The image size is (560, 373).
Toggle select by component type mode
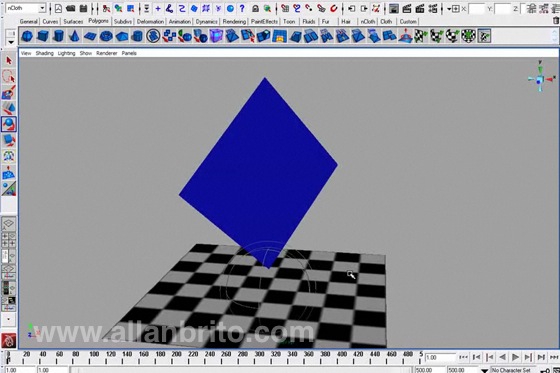click(130, 8)
